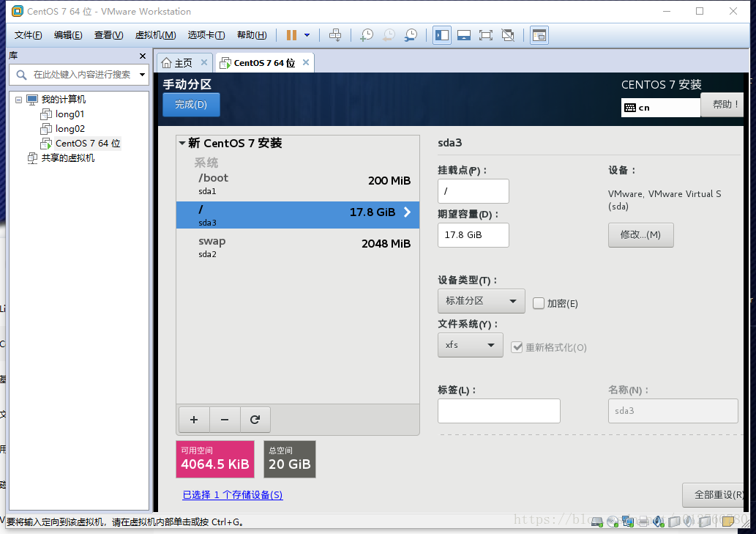Click the 完成(D) button
This screenshot has height=534, width=756.
coord(191,105)
